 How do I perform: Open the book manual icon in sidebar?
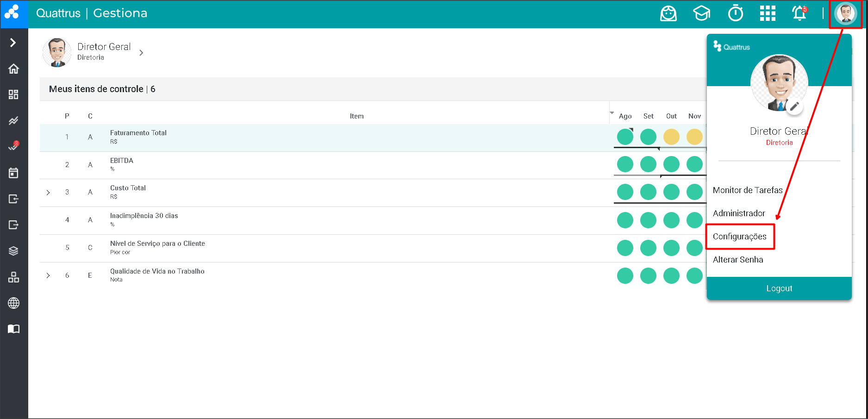click(13, 329)
